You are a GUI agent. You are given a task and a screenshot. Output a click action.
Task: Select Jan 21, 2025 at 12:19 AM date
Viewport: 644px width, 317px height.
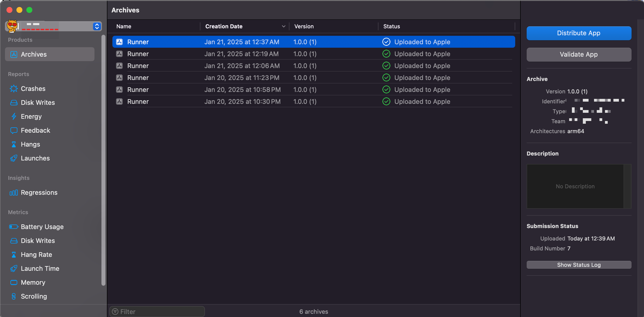241,54
